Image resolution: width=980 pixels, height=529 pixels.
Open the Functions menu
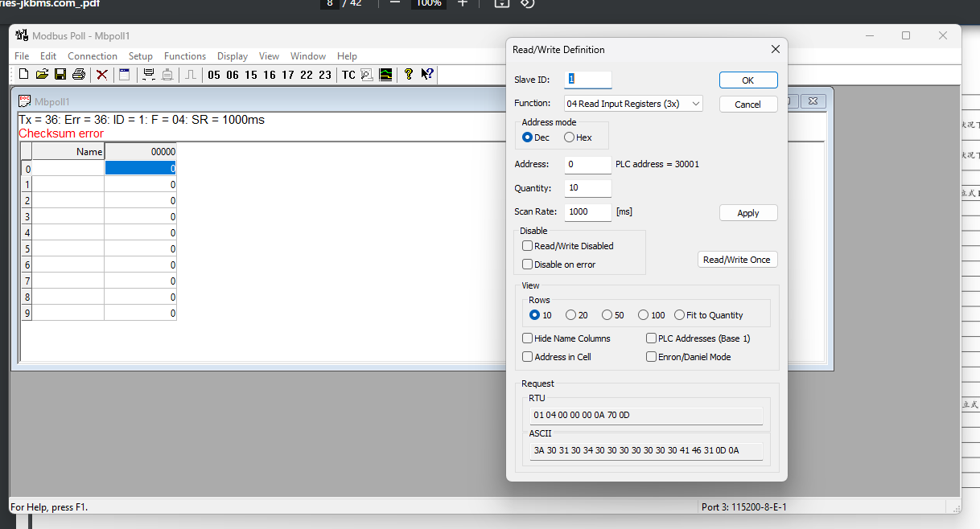185,56
